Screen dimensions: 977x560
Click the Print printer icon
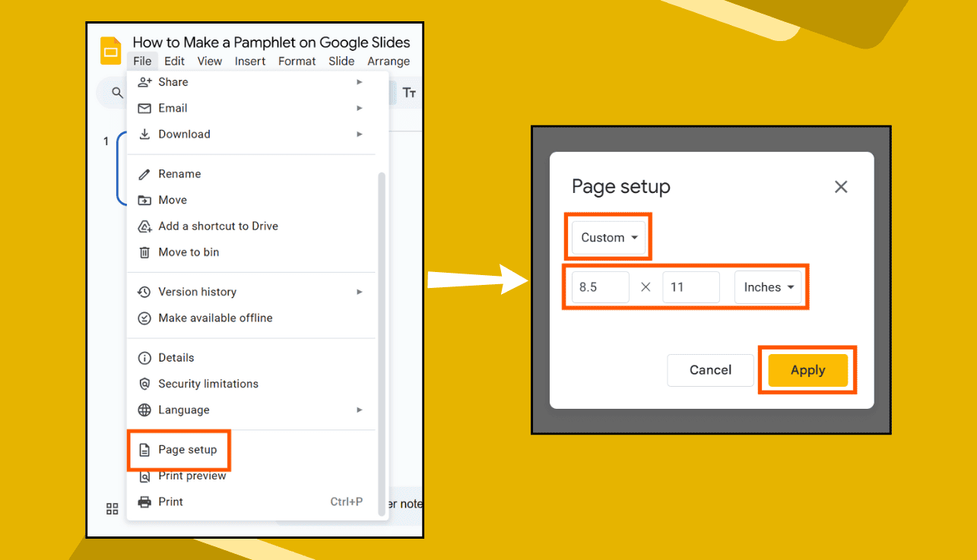coord(144,501)
